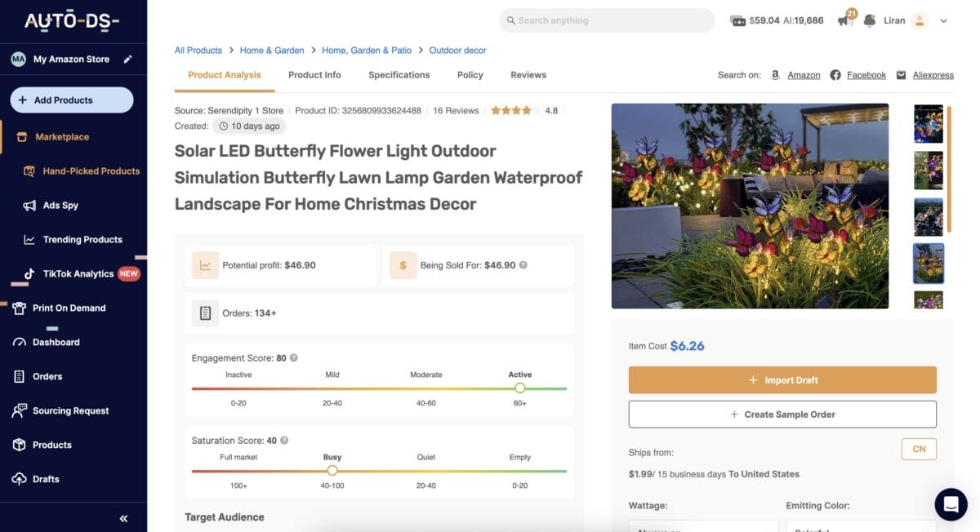The width and height of the screenshot is (980, 532).
Task: Expand the Liran account menu
Action: 924,20
